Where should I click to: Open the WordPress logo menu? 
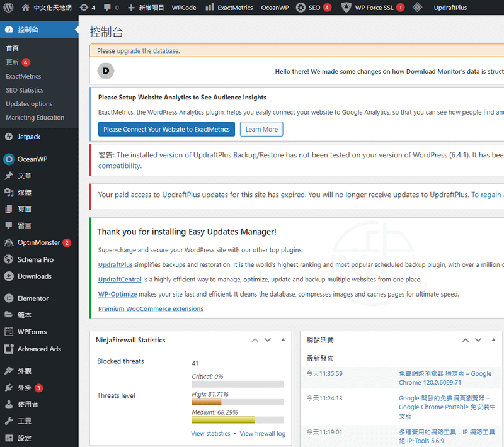[8, 8]
